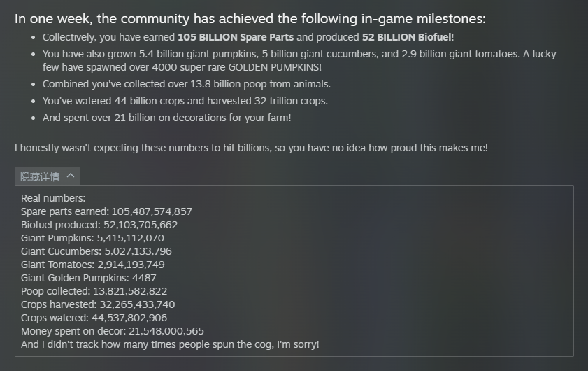Click the 'Spare parts earned' figure line
The width and height of the screenshot is (588, 371).
click(106, 211)
